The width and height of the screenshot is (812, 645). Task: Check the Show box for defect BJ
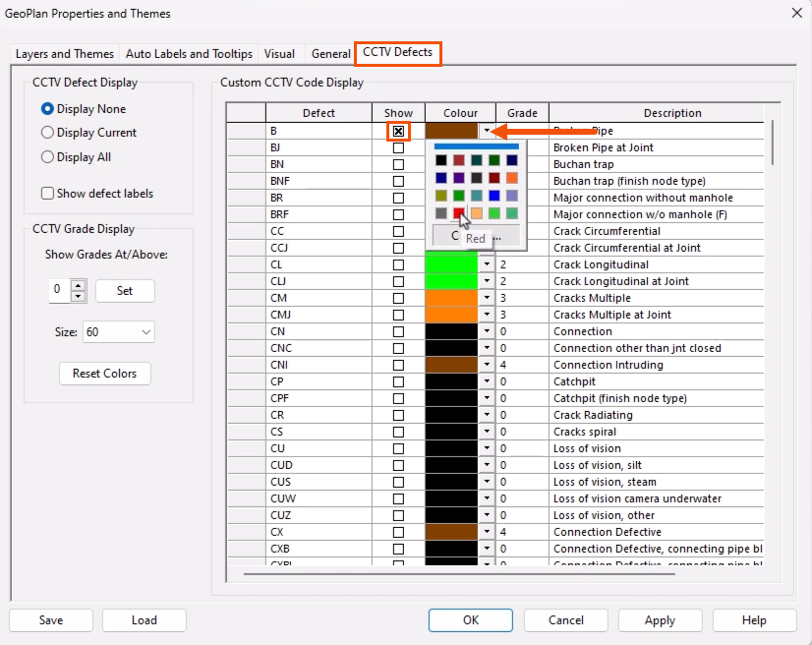tap(399, 147)
